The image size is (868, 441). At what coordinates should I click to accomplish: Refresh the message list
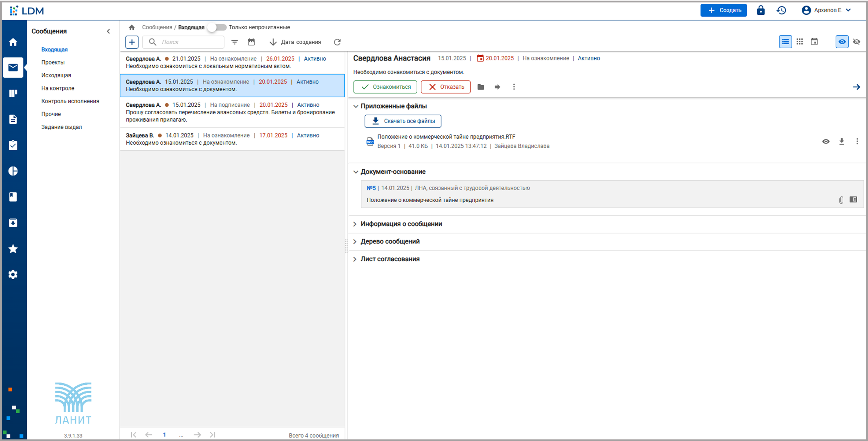click(x=337, y=42)
